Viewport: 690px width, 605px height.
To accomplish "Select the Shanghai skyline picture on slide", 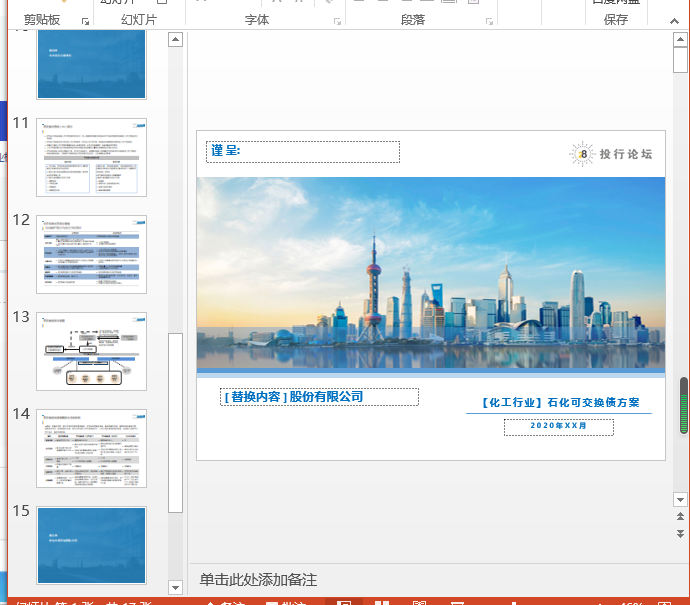I will pyautogui.click(x=431, y=273).
